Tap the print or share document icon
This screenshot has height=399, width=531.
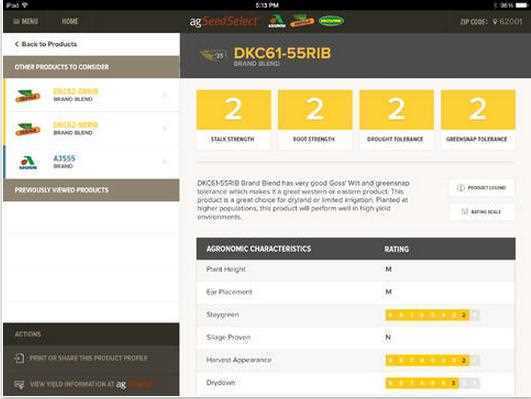click(x=20, y=358)
